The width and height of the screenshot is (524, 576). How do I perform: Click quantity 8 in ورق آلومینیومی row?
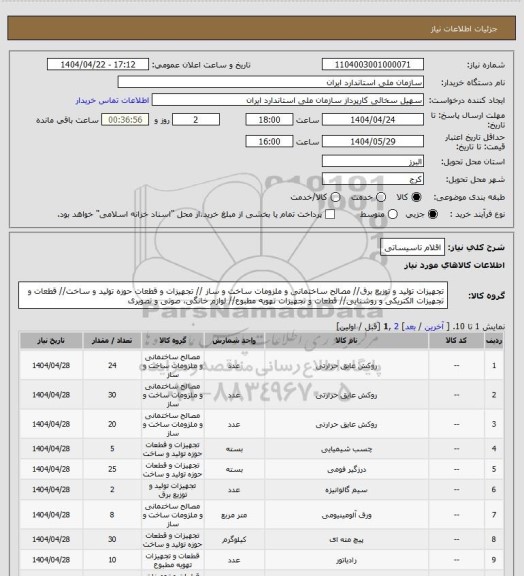pos(112,515)
